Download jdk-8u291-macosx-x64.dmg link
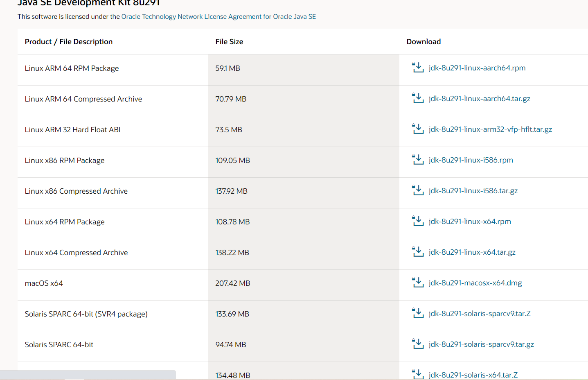 click(x=475, y=283)
